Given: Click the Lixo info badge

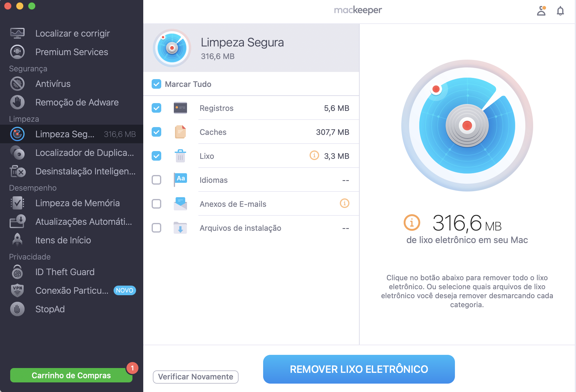Looking at the screenshot, I should 314,156.
